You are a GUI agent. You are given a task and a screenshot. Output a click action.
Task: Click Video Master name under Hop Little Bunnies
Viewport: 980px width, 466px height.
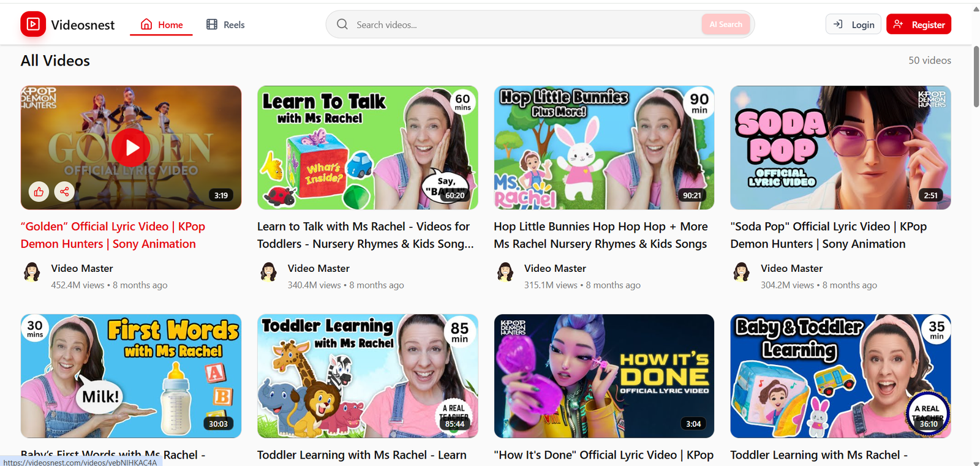tap(555, 268)
